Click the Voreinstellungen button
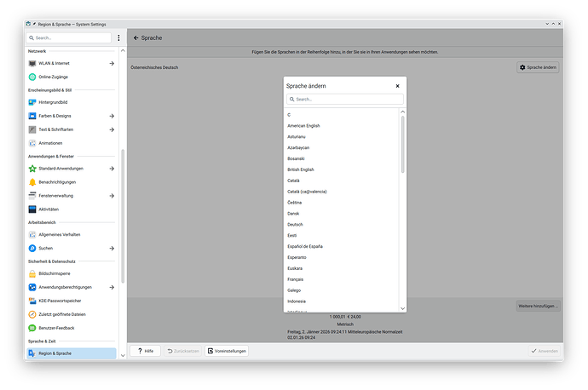The image size is (588, 390). coord(227,351)
